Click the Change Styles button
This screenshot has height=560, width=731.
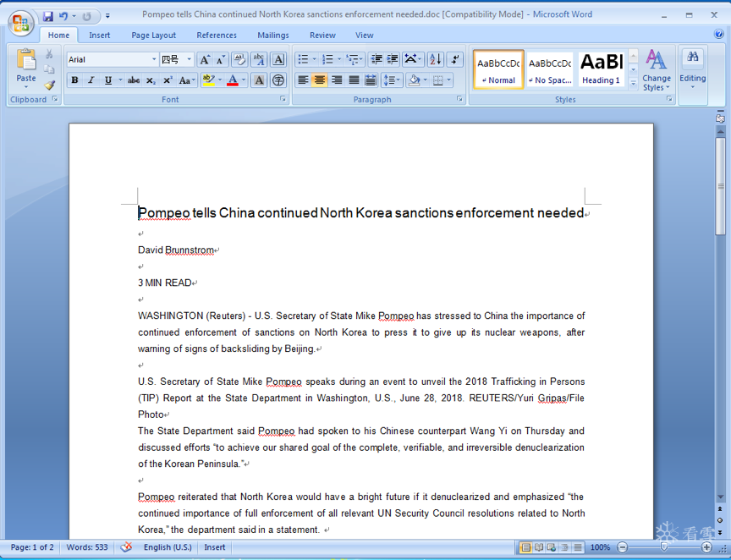pyautogui.click(x=657, y=70)
